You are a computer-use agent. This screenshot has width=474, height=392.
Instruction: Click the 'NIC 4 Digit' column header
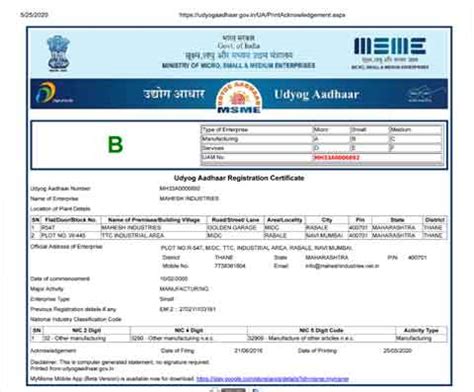click(189, 330)
